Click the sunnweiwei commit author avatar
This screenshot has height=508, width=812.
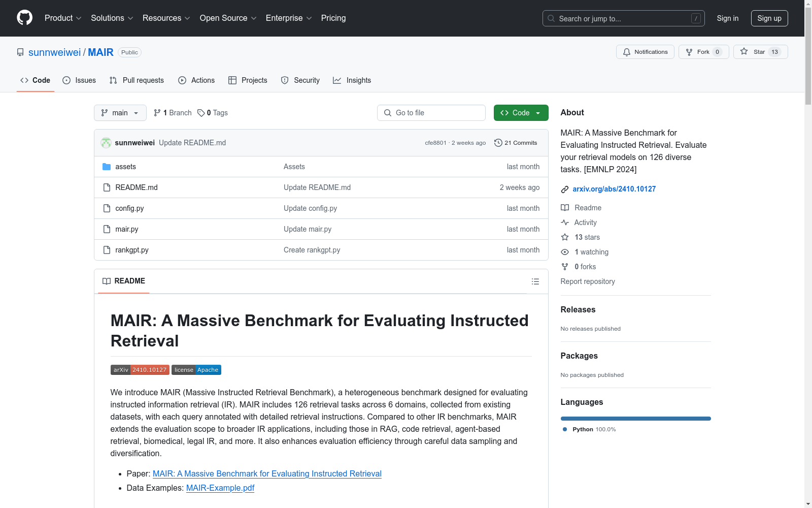[106, 143]
